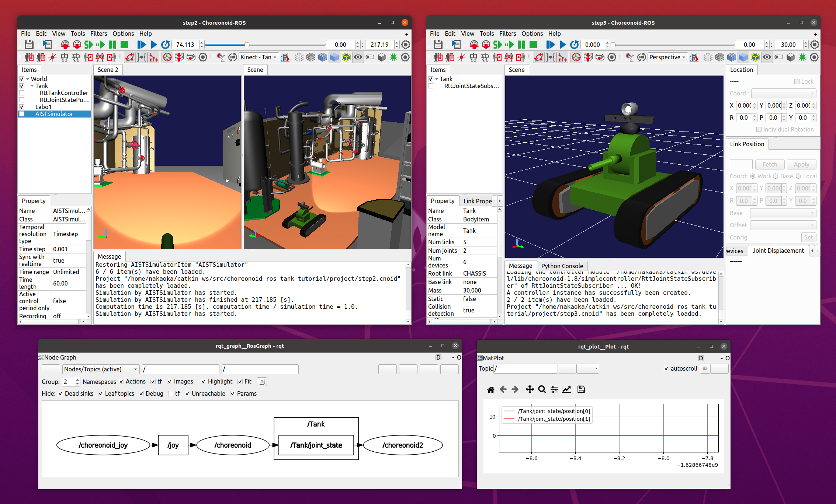Open Filters menu in step3 window
Screen dimensions: 836x504
[507, 34]
